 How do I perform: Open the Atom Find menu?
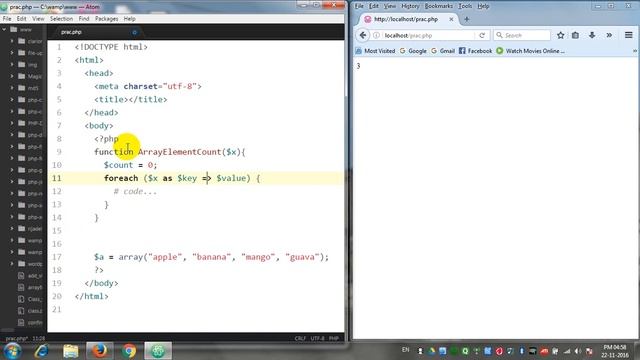(x=84, y=19)
